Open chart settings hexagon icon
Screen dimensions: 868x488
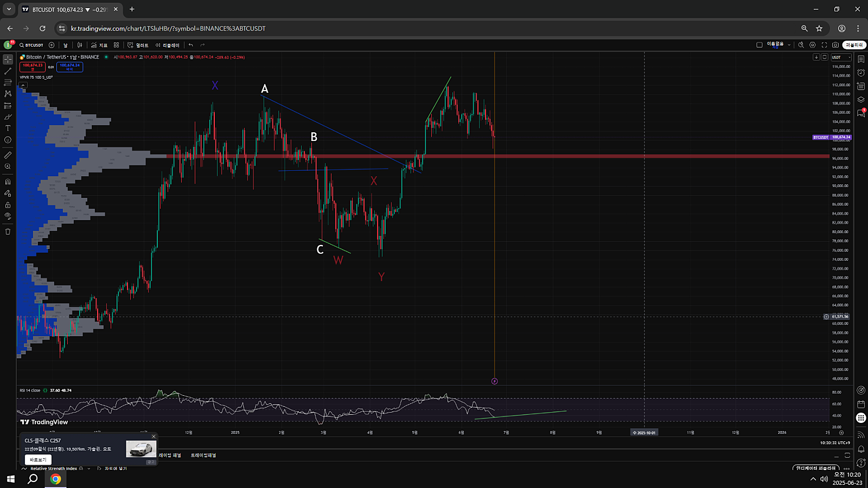point(813,45)
